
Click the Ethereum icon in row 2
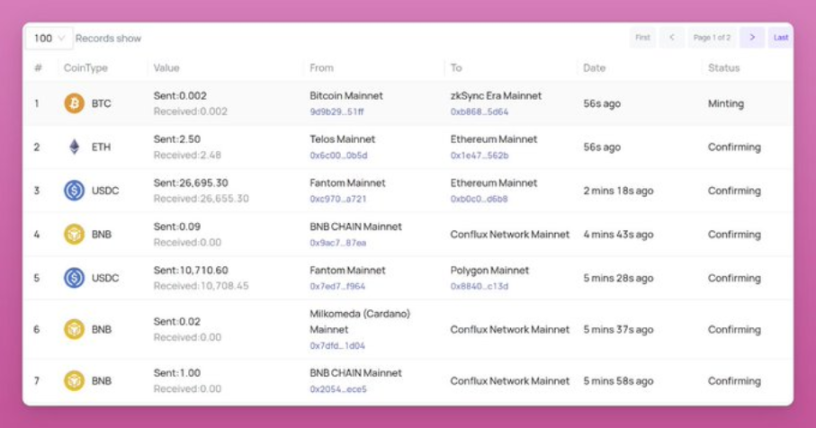point(74,147)
